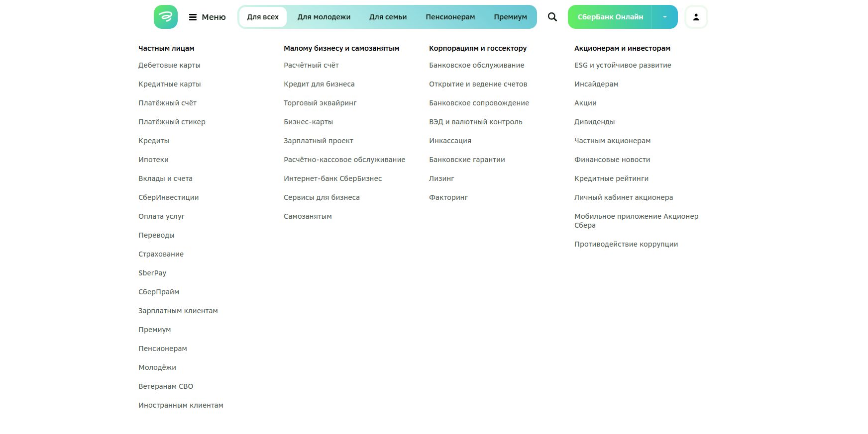The image size is (868, 434).
Task: Open the Дебетовые карты link
Action: 169,65
